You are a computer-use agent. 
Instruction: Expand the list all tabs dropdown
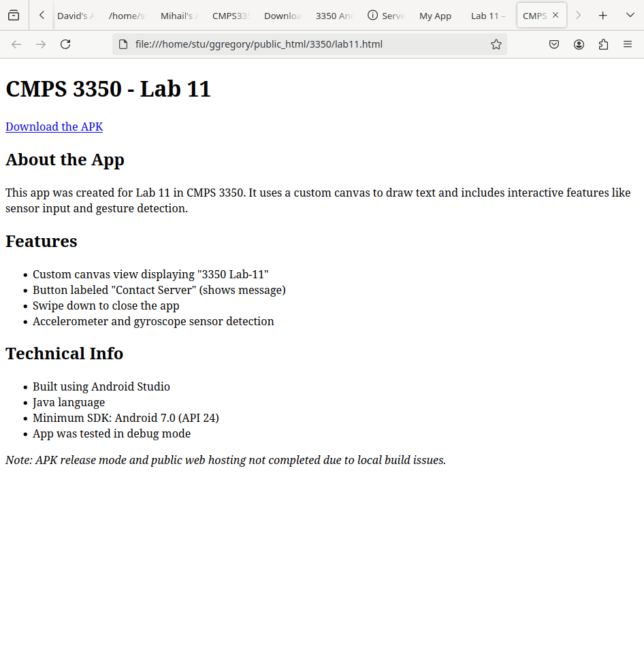[x=630, y=16]
